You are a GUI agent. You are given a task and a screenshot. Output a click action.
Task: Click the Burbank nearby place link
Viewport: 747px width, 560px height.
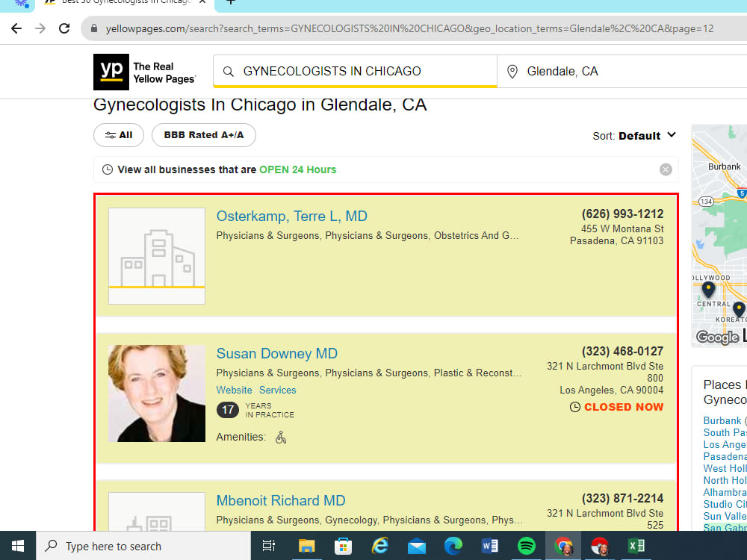point(722,421)
